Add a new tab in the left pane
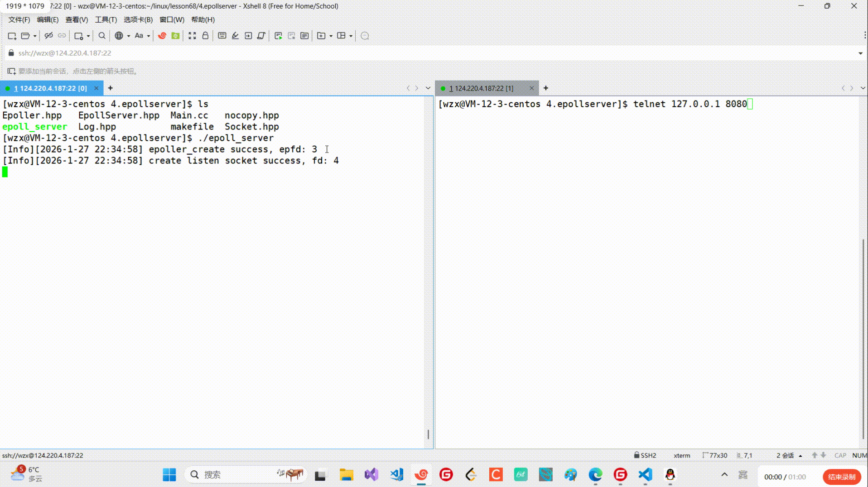The image size is (868, 487). (111, 88)
